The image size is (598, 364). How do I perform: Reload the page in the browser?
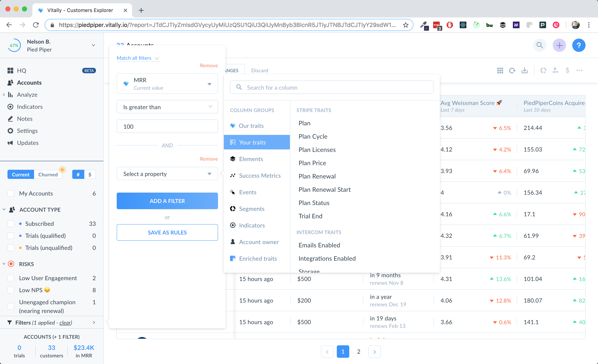pos(36,25)
